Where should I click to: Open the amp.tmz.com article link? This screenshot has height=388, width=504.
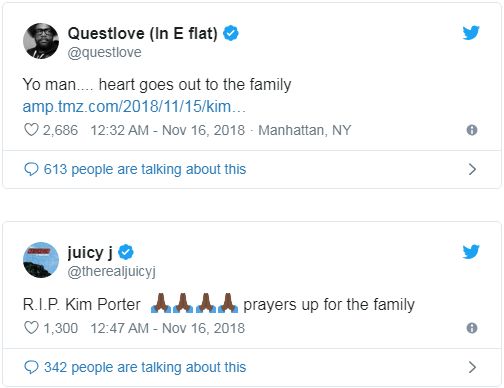coord(134,107)
